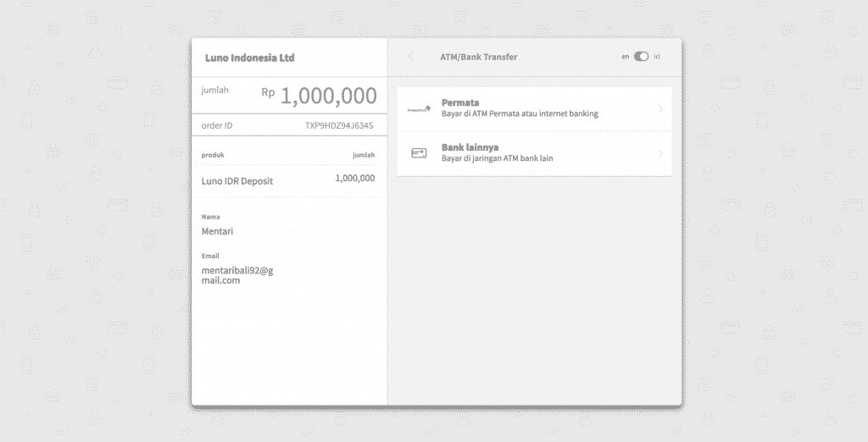Click the customer name Mentari
The width and height of the screenshot is (868, 442).
[217, 231]
